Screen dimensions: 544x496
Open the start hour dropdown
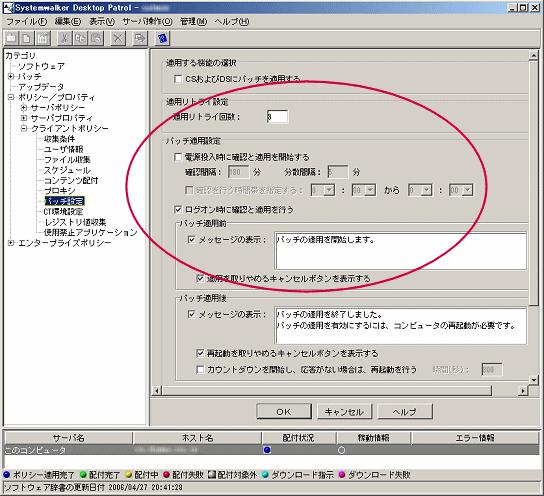pyautogui.click(x=329, y=190)
